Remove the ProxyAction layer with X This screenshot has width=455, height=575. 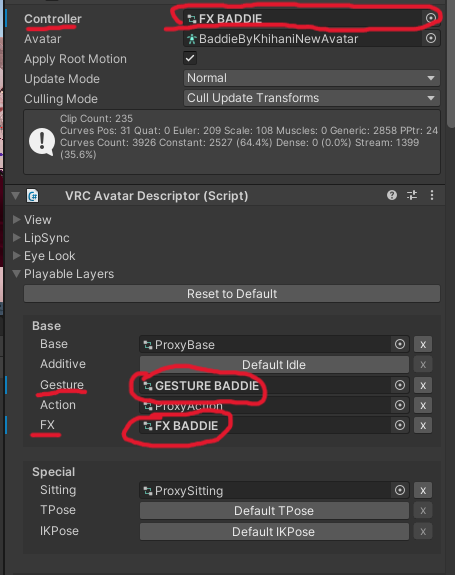(423, 405)
